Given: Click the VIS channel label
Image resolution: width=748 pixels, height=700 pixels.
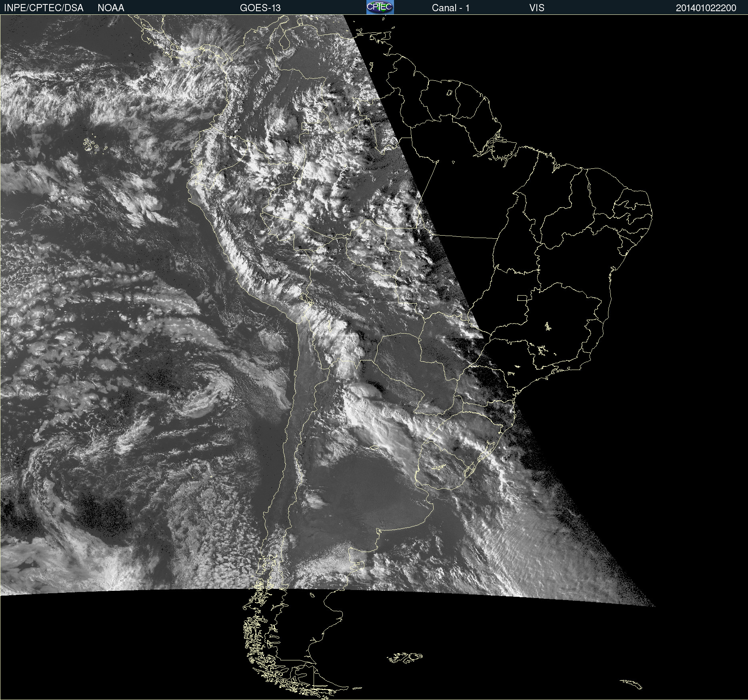Looking at the screenshot, I should click(537, 8).
